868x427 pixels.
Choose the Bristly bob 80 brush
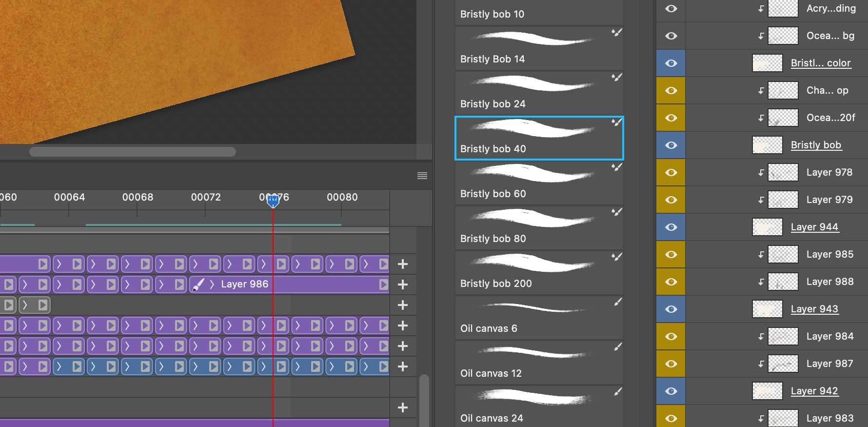539,227
